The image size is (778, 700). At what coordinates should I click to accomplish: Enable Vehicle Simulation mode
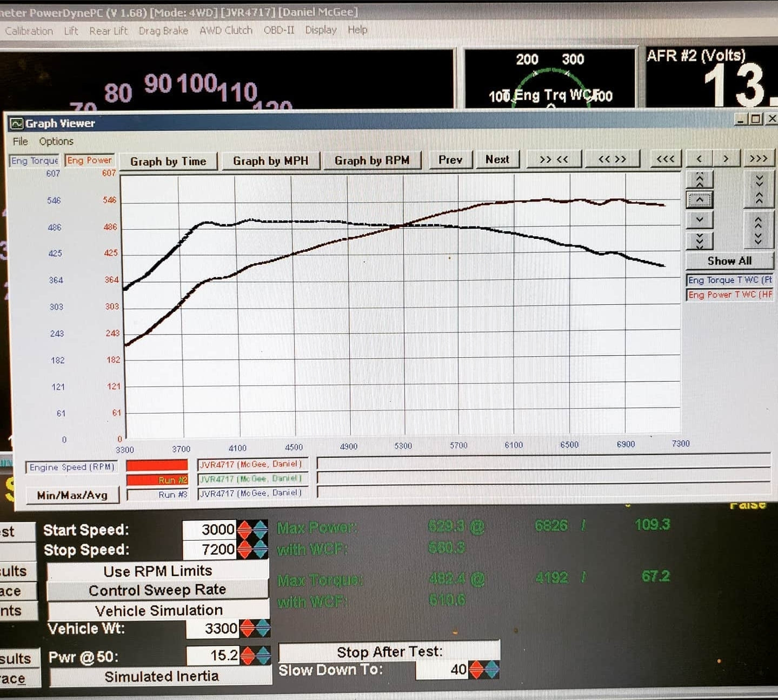point(158,610)
